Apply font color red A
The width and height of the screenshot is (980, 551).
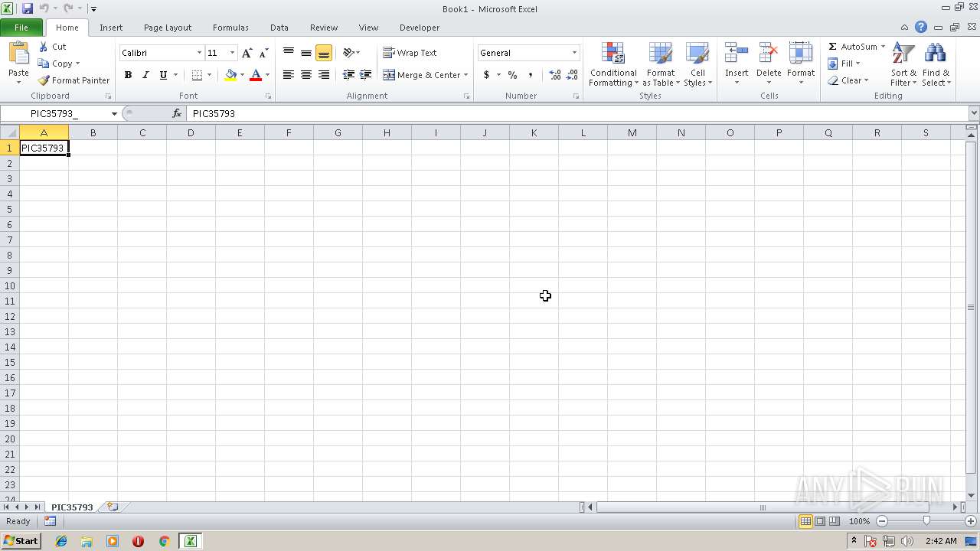click(x=256, y=75)
